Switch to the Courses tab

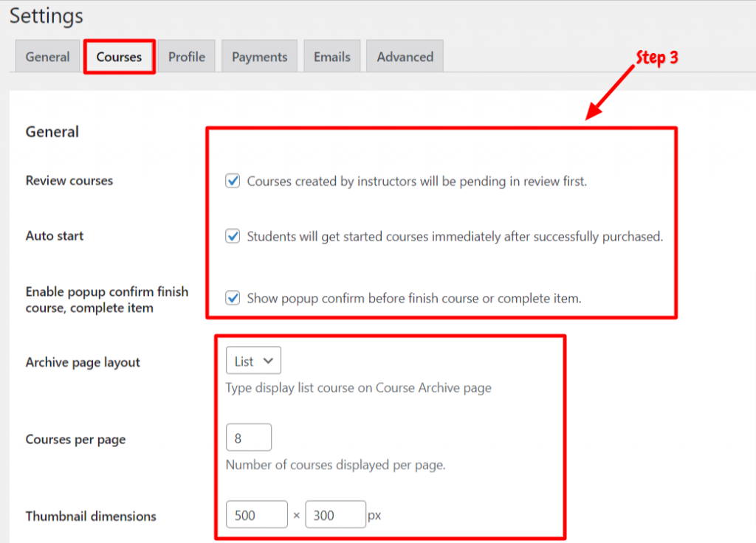(119, 56)
